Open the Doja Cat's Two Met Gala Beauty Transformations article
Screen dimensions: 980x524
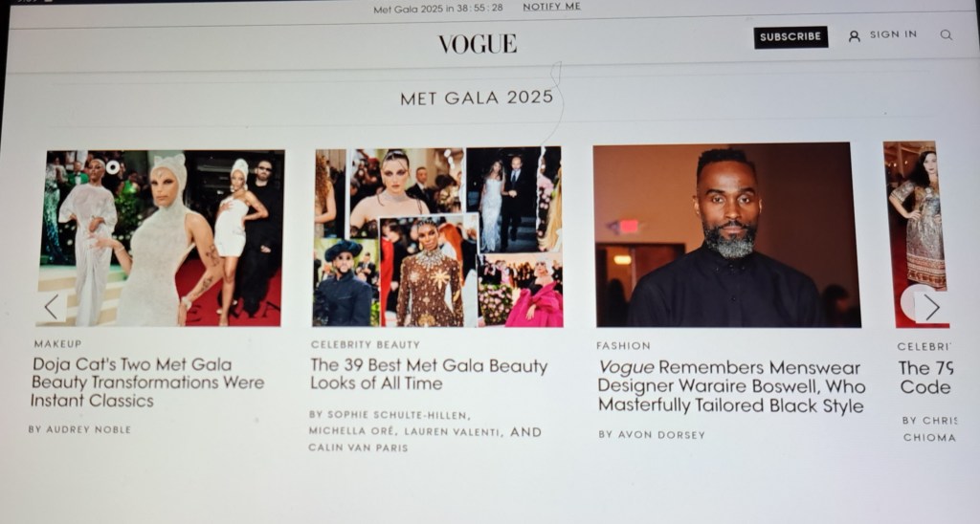click(x=147, y=382)
